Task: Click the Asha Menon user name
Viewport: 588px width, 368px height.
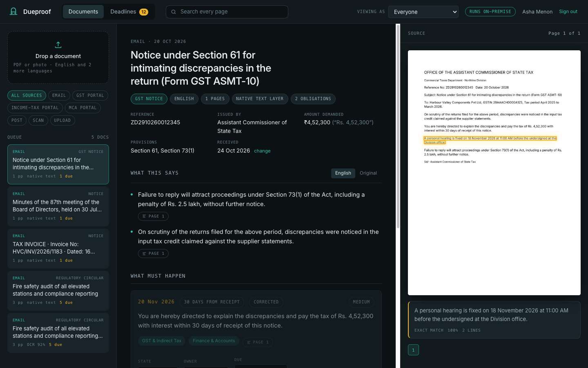Action: pyautogui.click(x=537, y=12)
